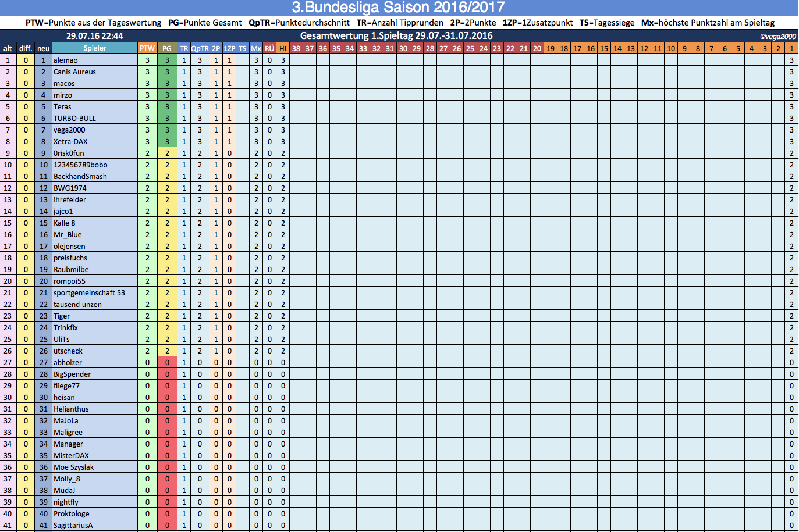Image resolution: width=799 pixels, height=532 pixels.
Task: Select player name 'Mr_Blue'
Action: 68,234
